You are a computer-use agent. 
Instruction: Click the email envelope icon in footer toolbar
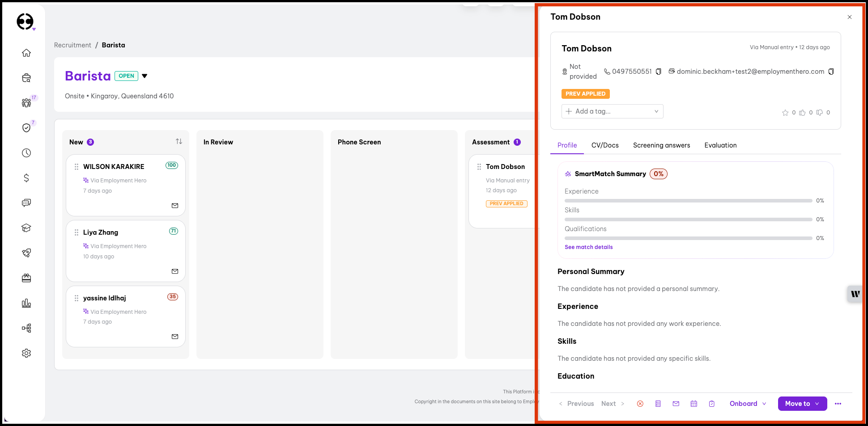click(x=676, y=404)
